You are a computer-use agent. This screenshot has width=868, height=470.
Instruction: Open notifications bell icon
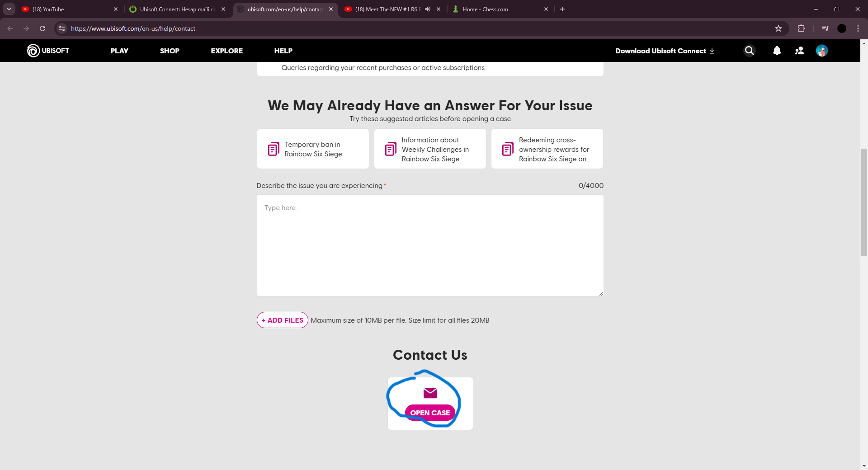(x=777, y=51)
